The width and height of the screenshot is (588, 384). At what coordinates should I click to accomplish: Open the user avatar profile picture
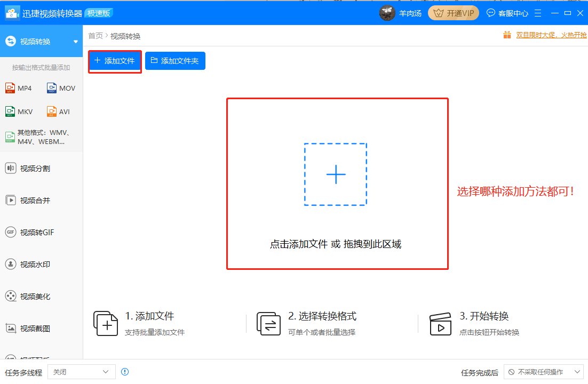387,13
